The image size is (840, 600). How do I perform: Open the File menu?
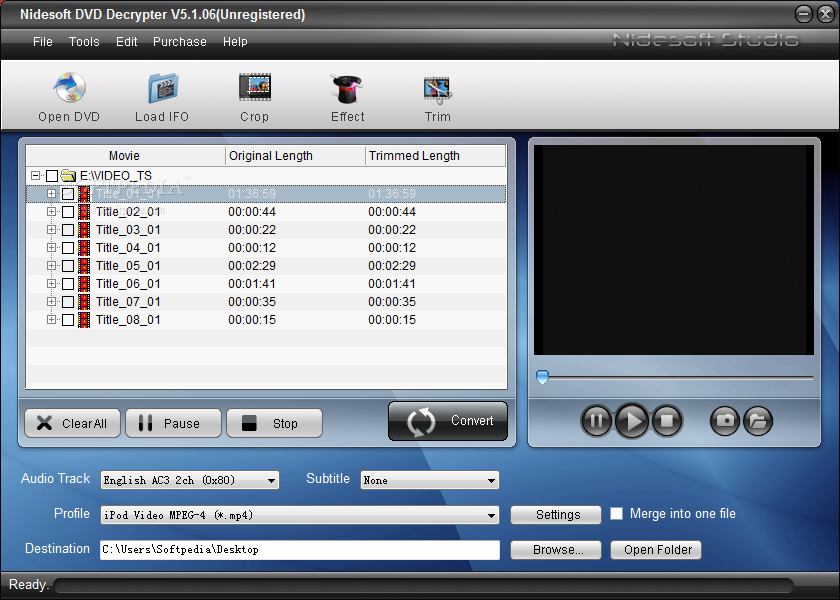43,42
